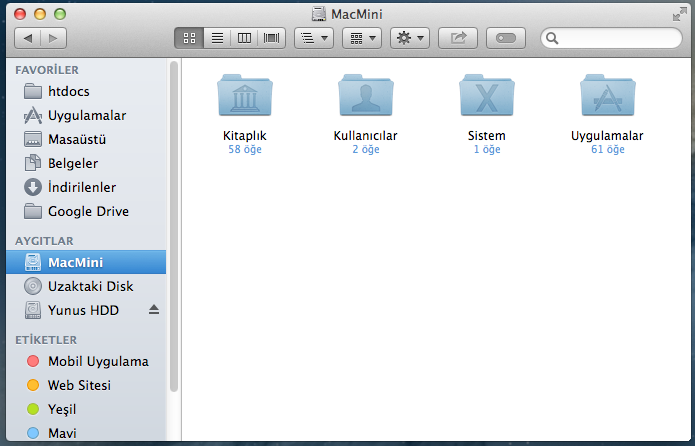This screenshot has width=695, height=446.
Task: Click the Kullanıcılar folder name label
Action: point(366,136)
